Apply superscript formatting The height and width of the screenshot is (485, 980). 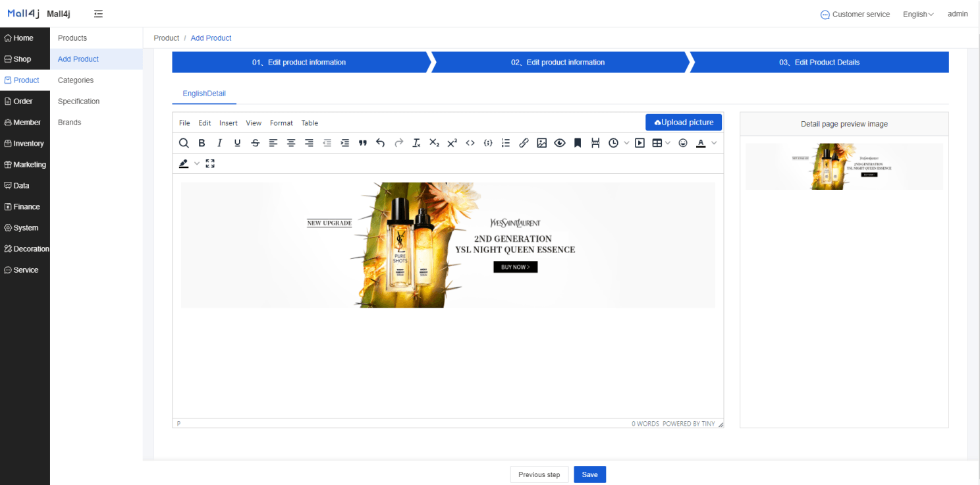452,143
